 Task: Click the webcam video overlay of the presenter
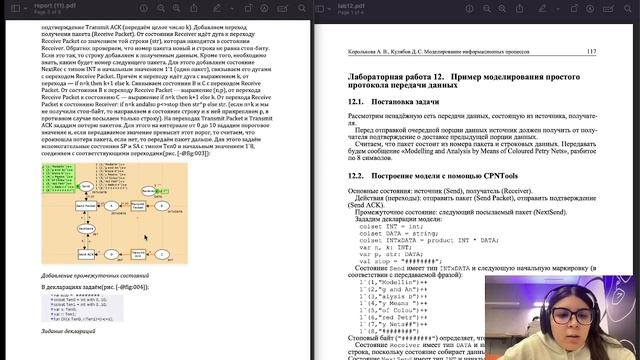pyautogui.click(x=560, y=318)
